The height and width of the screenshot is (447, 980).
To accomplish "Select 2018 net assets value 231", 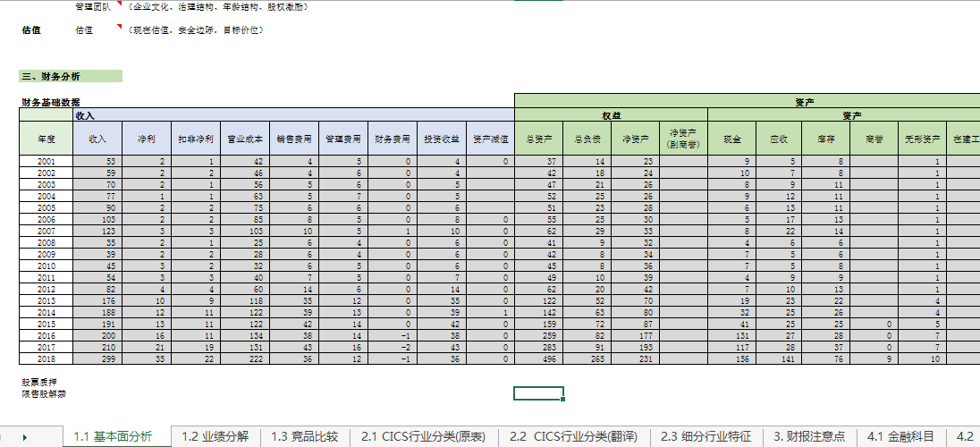I will pyautogui.click(x=637, y=358).
